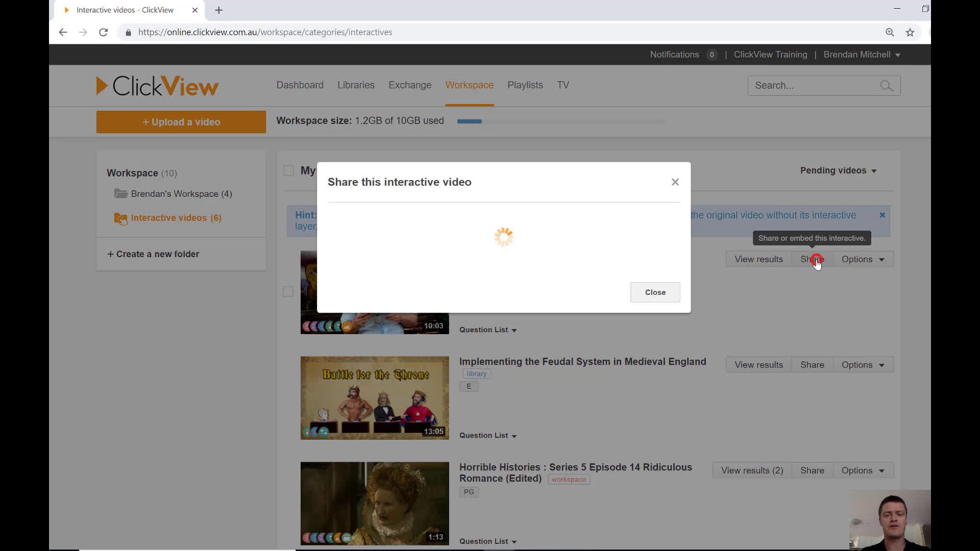Open the browser zoom magnifier icon
The height and width of the screenshot is (551, 980).
coord(890,32)
